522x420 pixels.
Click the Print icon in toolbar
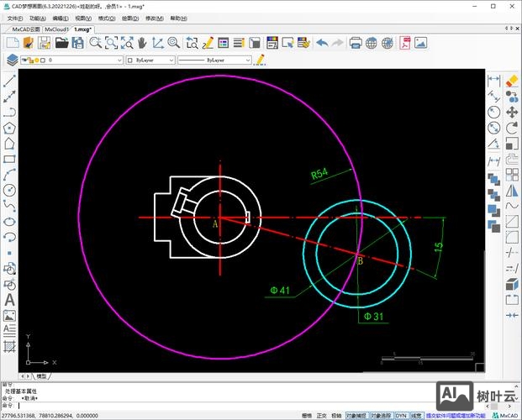tap(356, 43)
